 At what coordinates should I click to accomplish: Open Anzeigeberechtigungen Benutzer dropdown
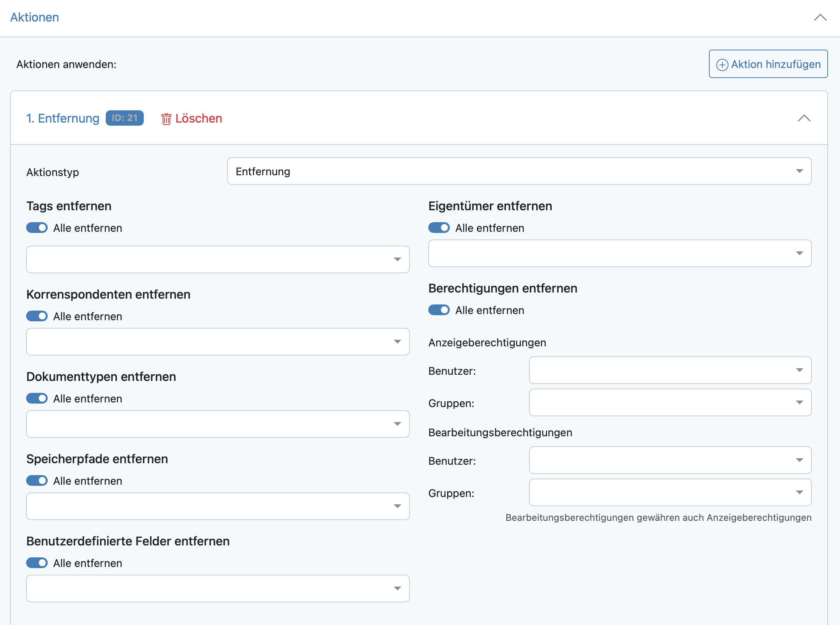(670, 370)
